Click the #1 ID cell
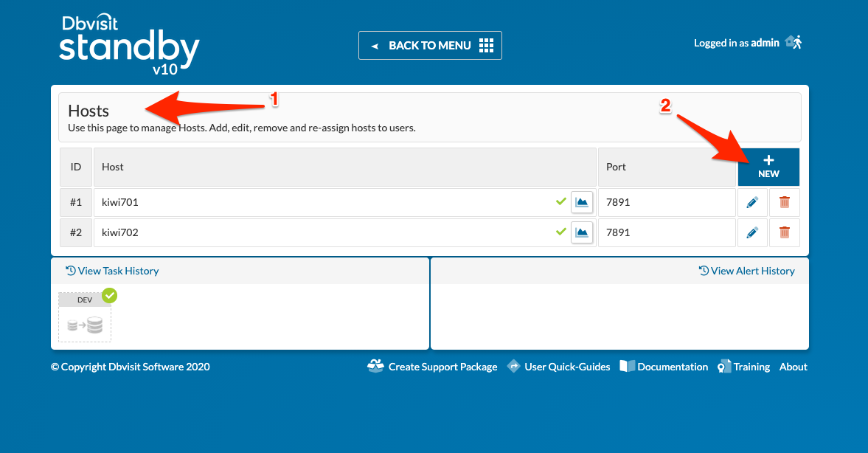Image resolution: width=868 pixels, height=453 pixels. (76, 202)
